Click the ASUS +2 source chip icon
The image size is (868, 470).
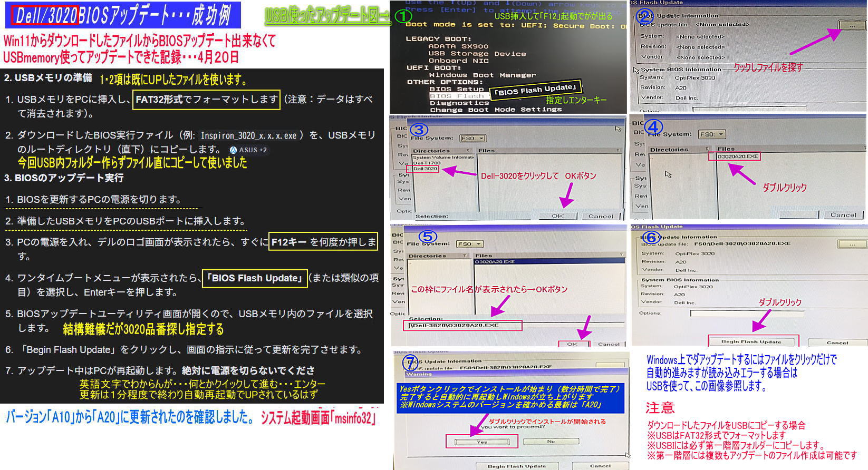pyautogui.click(x=234, y=150)
